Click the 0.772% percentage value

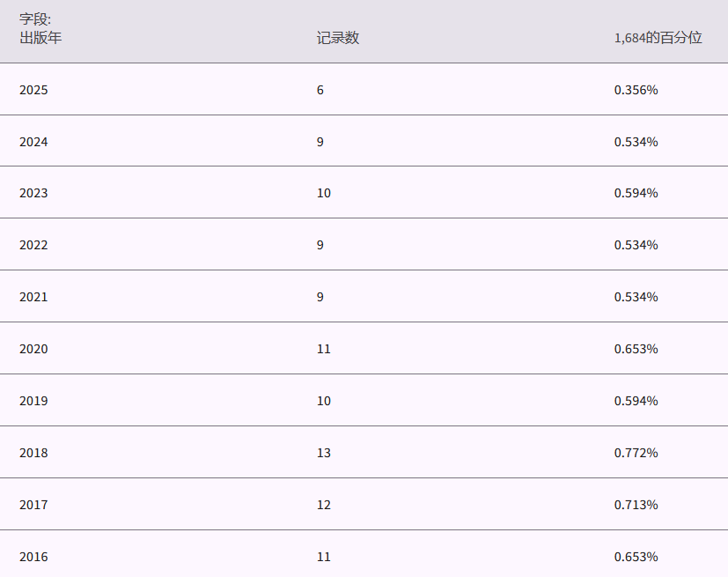[x=636, y=453]
